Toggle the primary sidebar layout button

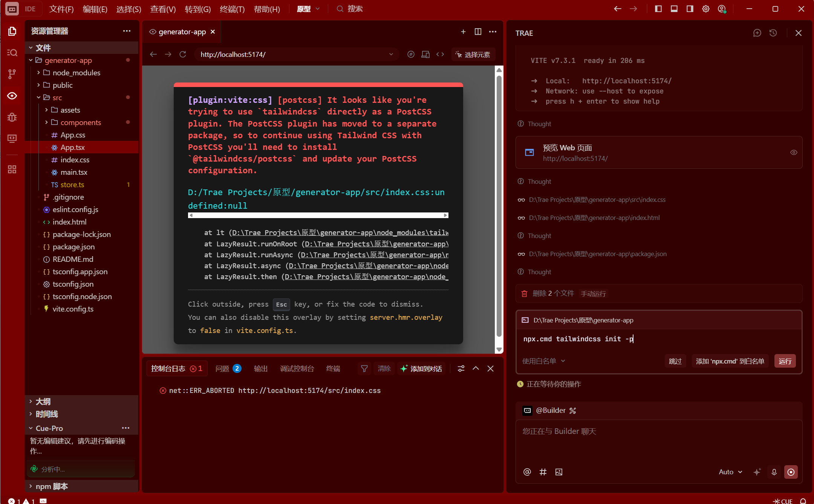(658, 9)
